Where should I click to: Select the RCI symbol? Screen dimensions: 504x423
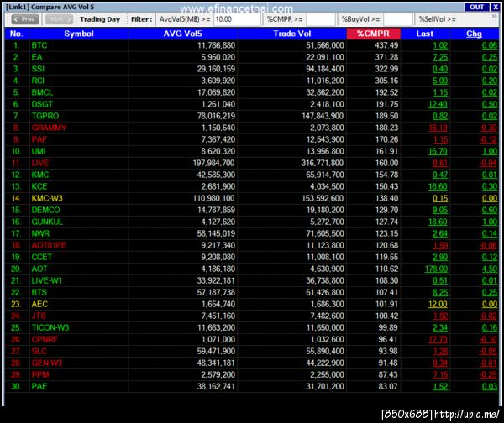[x=38, y=81]
